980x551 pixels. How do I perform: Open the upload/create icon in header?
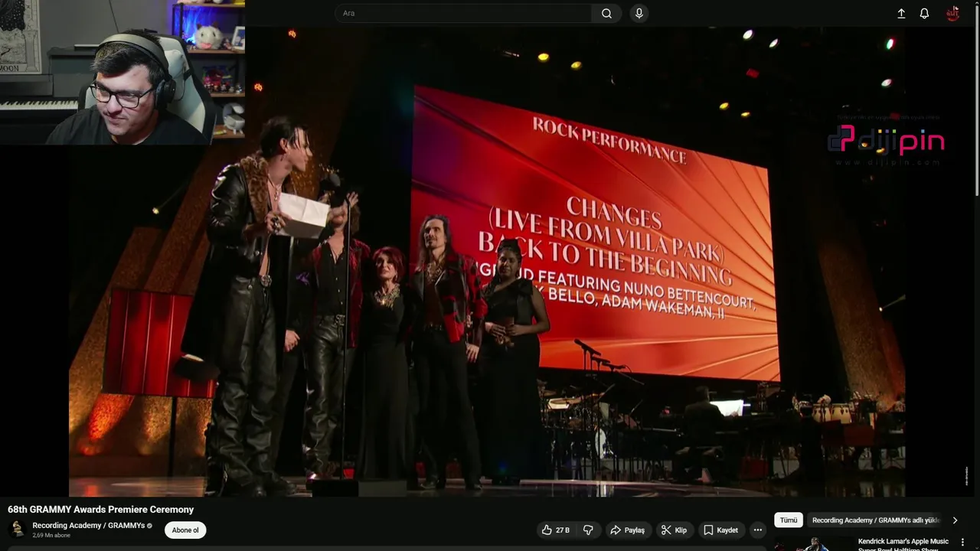click(901, 14)
